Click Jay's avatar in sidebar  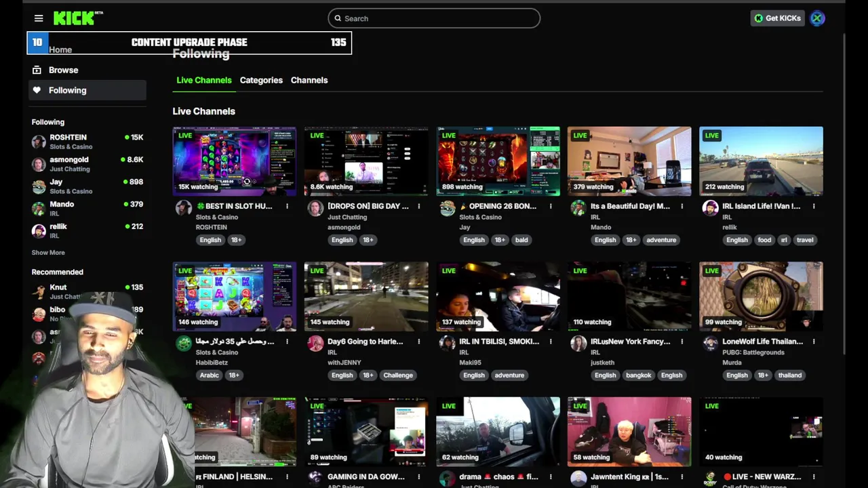tap(39, 186)
